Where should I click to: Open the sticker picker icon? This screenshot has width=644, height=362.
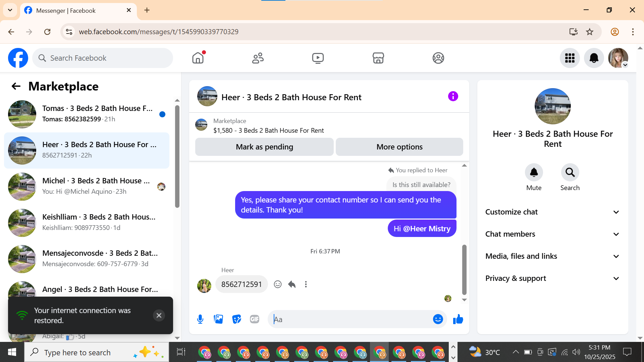pos(236,319)
